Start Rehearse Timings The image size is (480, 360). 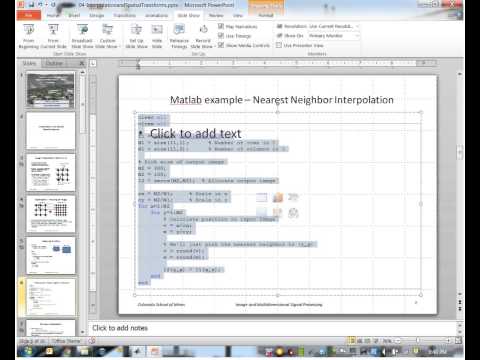pos(179,36)
